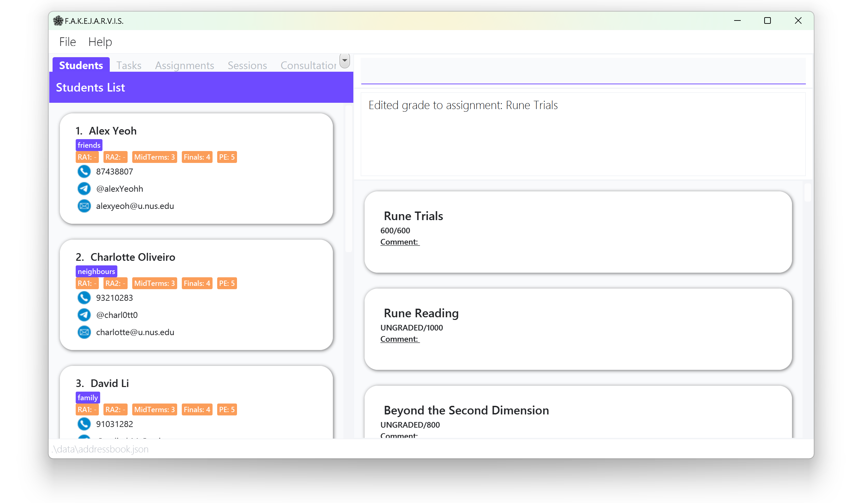Click Alex Yeoh's MidTerms: 3 badge
This screenshot has width=868, height=503.
(155, 157)
